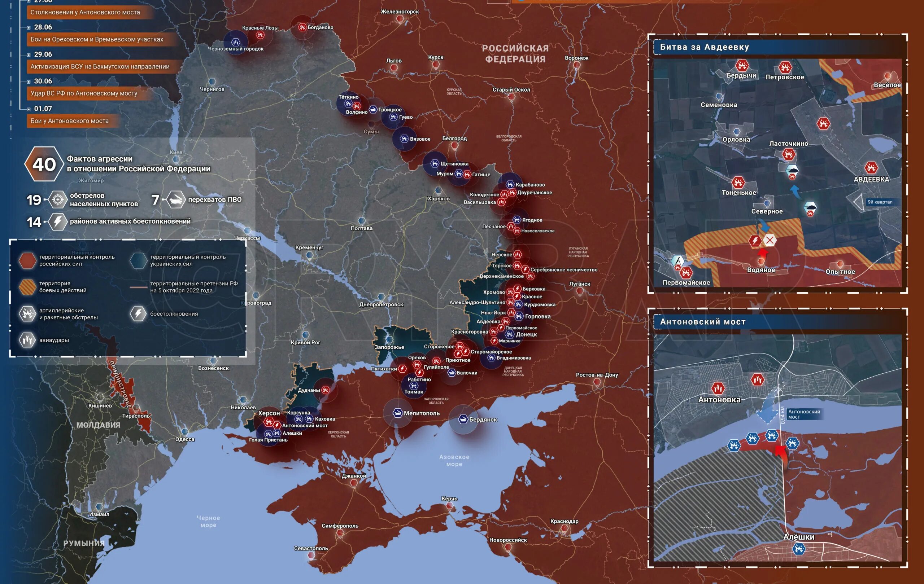Open Активизация ВСУ на Бахмутском направлении entry
924x584 pixels.
105,66
